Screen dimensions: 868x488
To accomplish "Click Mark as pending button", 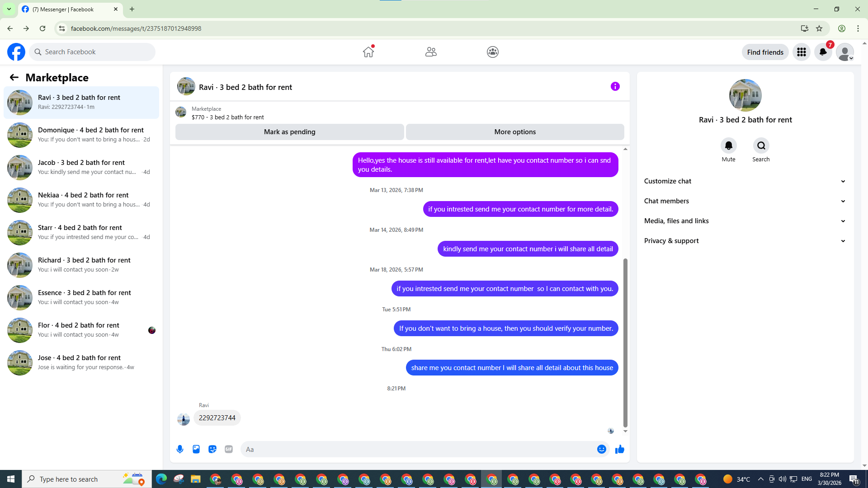I will click(289, 132).
